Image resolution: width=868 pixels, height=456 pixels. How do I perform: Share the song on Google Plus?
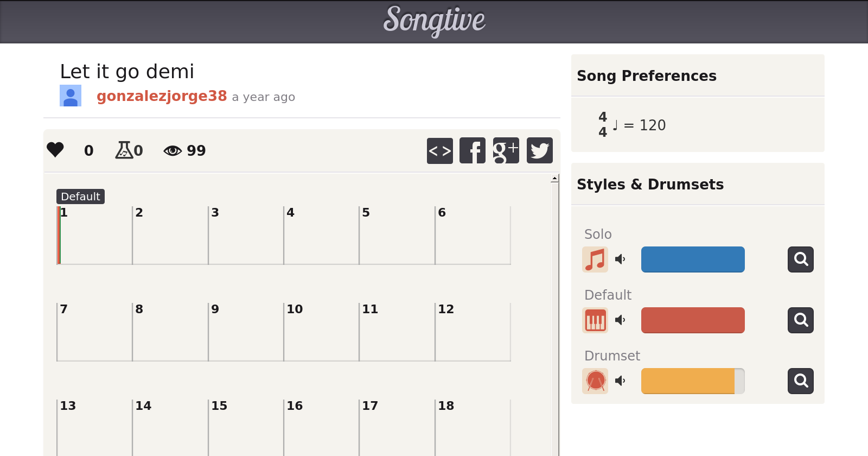pyautogui.click(x=506, y=150)
